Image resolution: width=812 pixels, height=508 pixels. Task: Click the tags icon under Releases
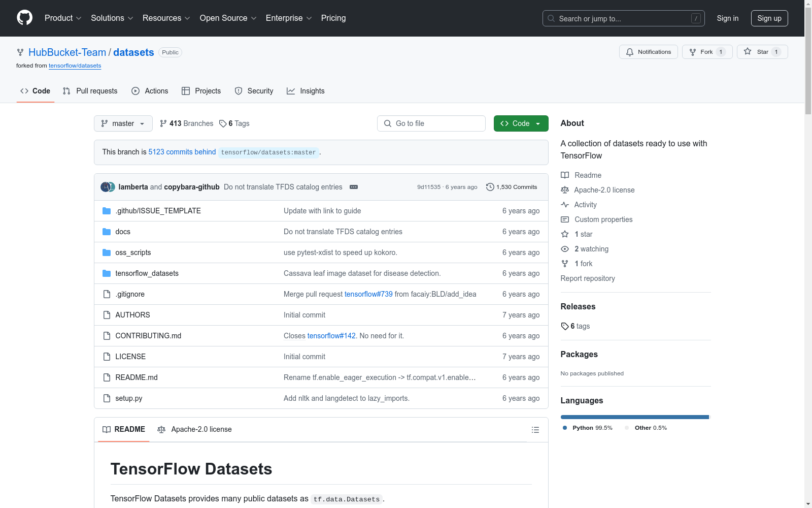(565, 326)
